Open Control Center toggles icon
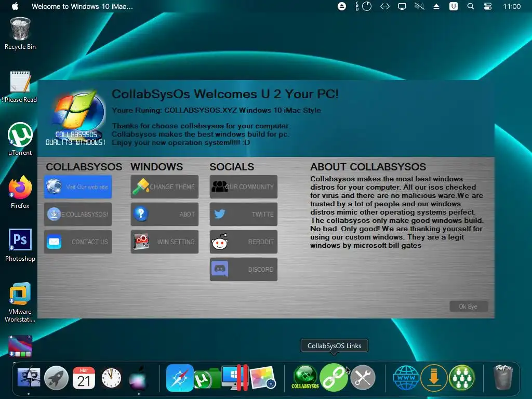This screenshot has height=399, width=532. click(488, 6)
